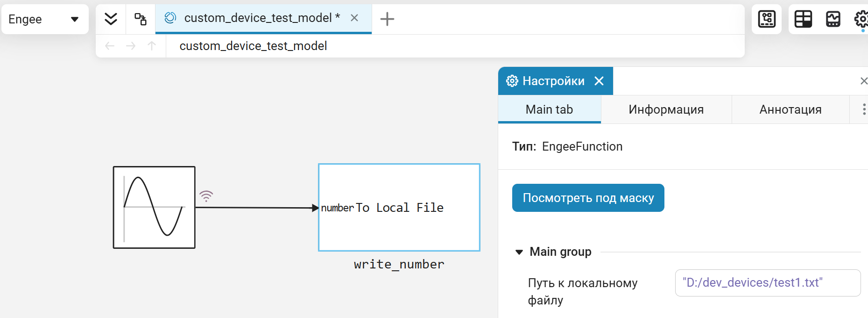Click the model conversion icon beside the tab

pos(141,19)
